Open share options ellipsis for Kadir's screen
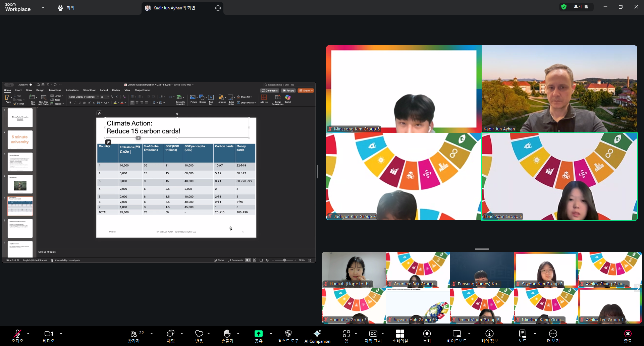This screenshot has height=346, width=644. (218, 8)
